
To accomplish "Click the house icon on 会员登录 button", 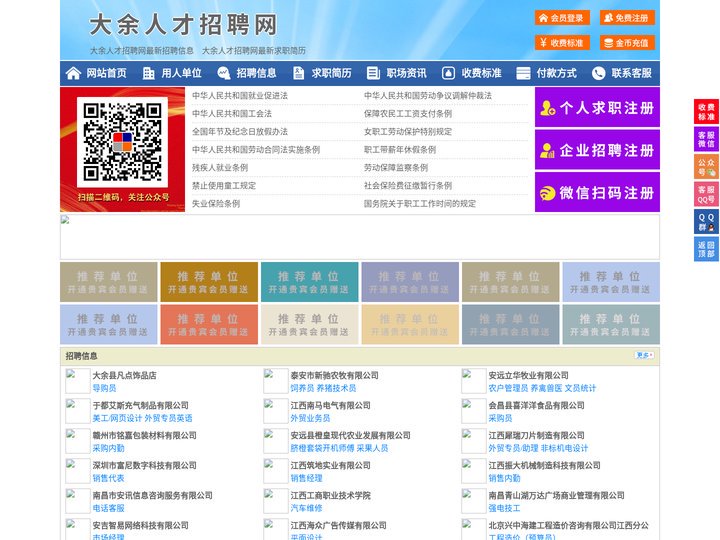I will 544,18.
